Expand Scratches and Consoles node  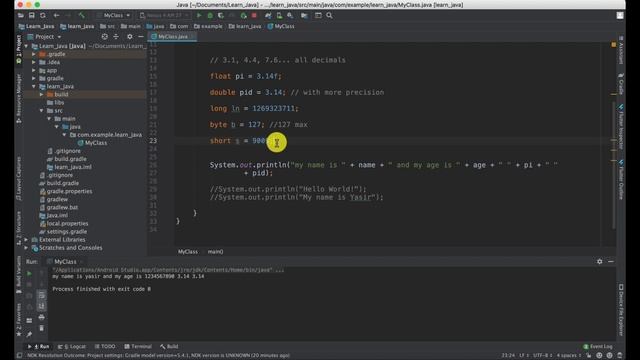26,248
